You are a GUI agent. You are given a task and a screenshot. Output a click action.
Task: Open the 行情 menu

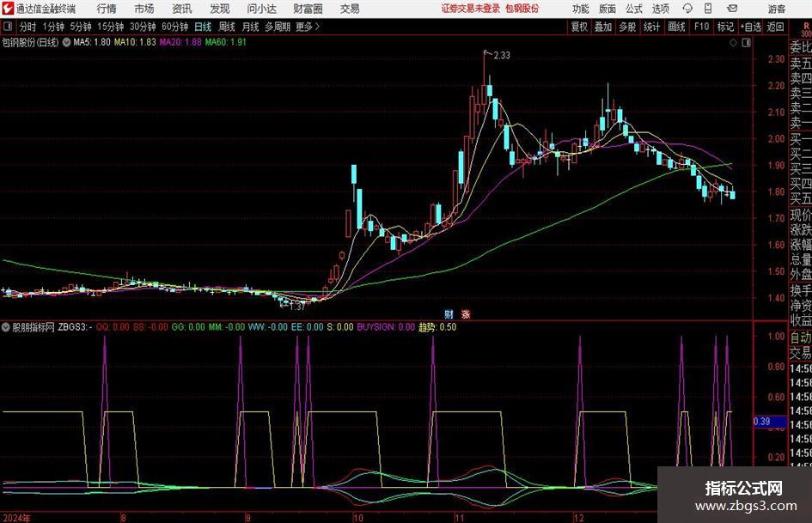click(107, 9)
